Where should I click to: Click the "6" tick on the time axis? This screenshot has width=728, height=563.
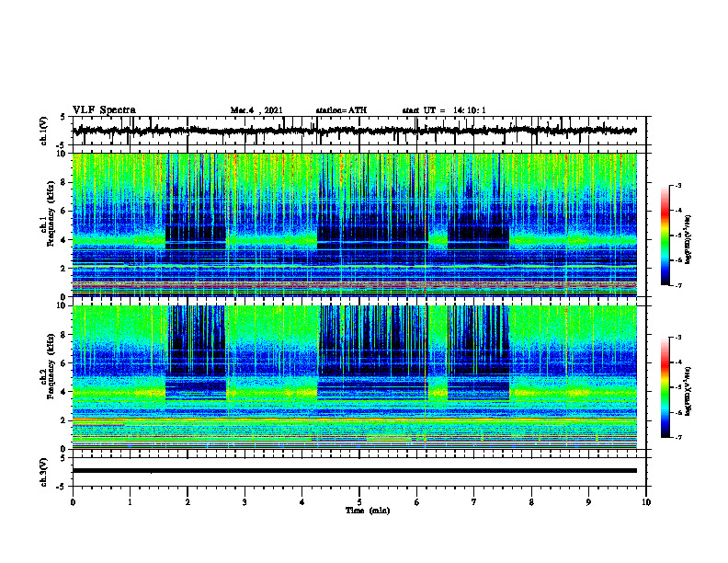tap(417, 502)
